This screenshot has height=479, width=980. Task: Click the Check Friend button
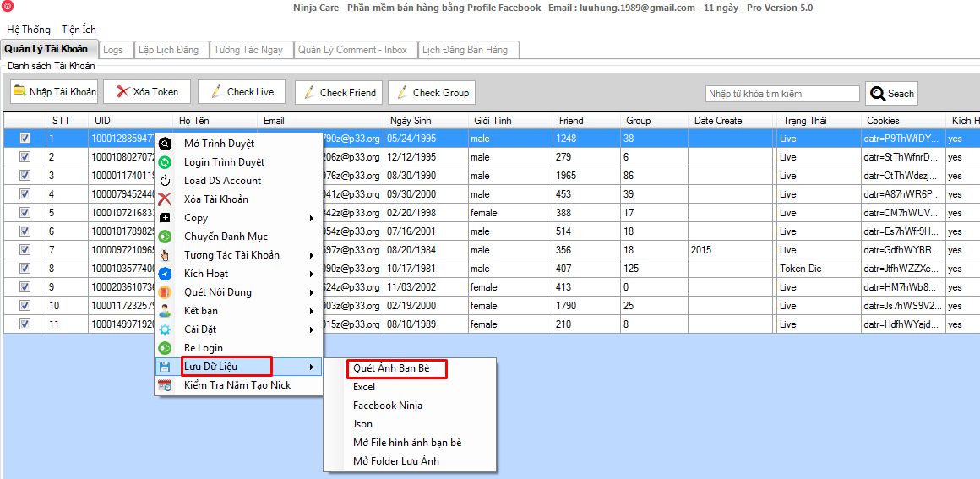click(340, 93)
